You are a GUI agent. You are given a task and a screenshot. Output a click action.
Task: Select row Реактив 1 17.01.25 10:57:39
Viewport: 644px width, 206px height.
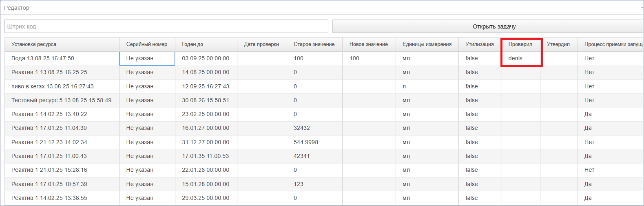[324, 184]
